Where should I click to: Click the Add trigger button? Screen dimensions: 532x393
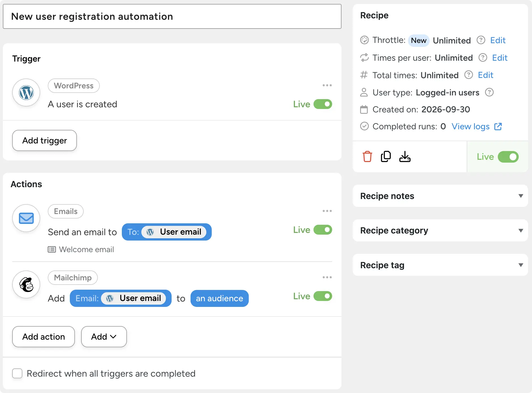pyautogui.click(x=45, y=140)
